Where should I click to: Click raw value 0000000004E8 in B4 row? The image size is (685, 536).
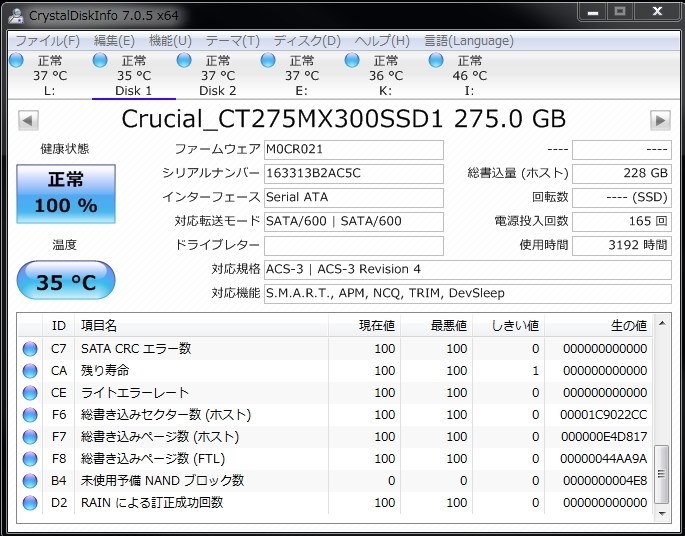pos(605,481)
